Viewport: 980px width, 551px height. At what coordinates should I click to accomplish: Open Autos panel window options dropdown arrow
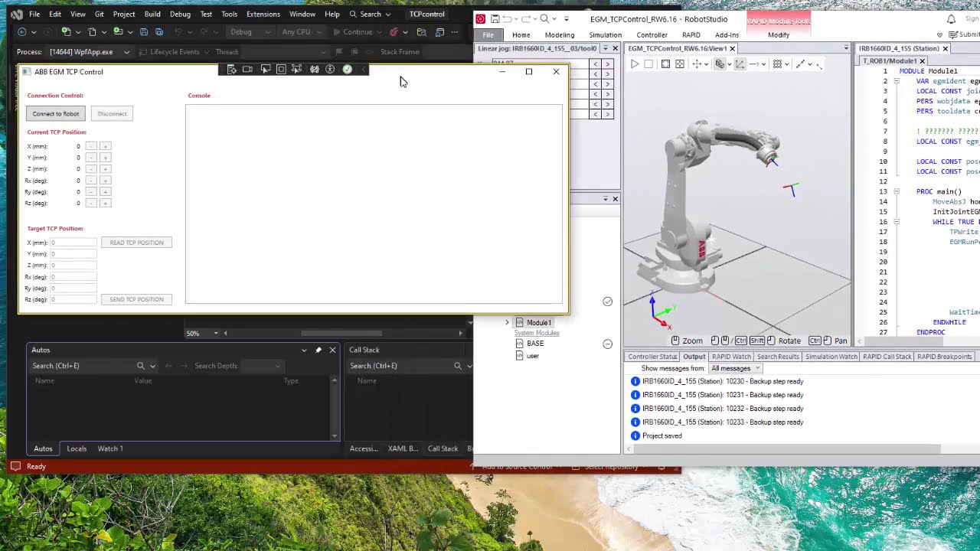304,350
